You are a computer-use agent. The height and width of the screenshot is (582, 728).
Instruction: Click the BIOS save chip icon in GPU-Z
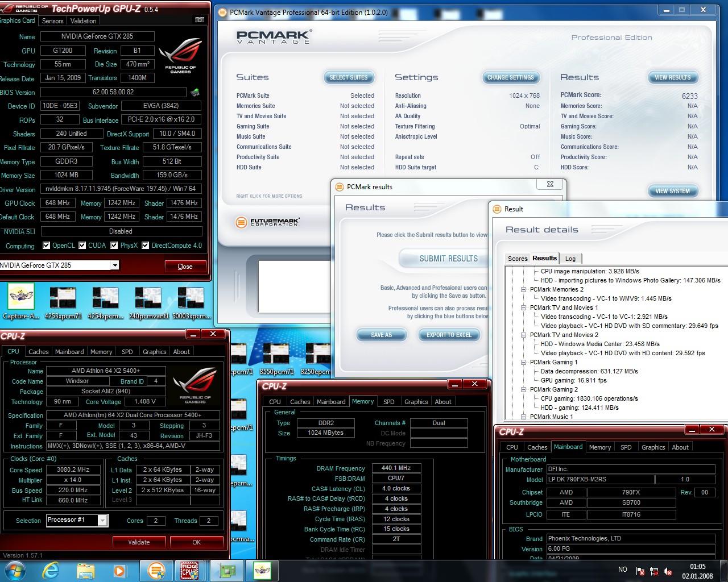click(x=195, y=92)
